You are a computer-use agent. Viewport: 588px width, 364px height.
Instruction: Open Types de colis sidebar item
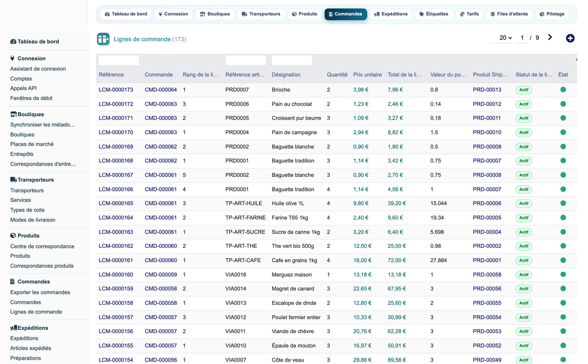27,210
